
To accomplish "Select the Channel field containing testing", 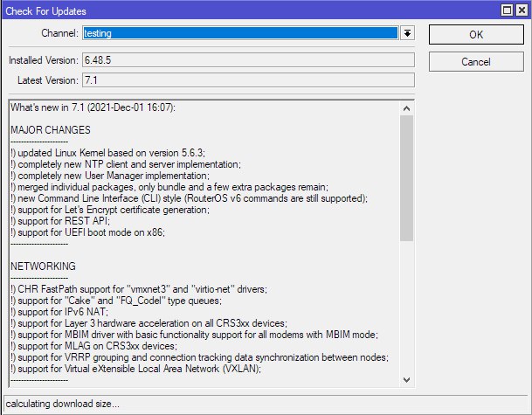I will tap(240, 33).
